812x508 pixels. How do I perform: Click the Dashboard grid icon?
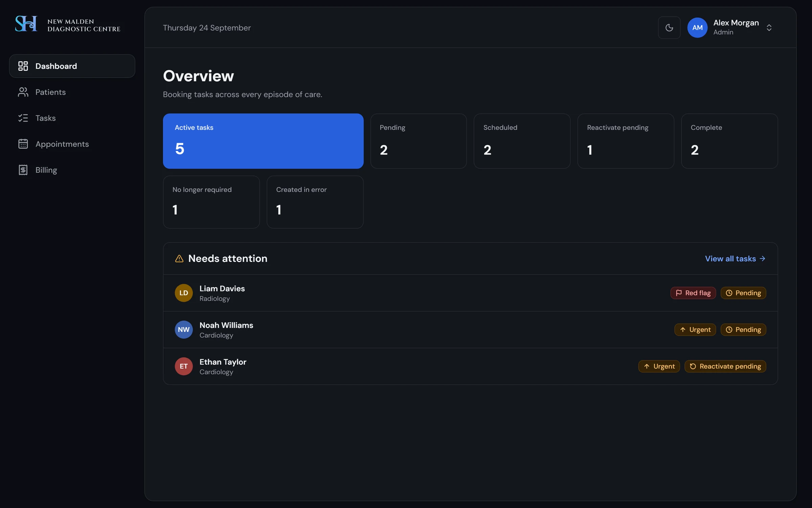(x=23, y=66)
